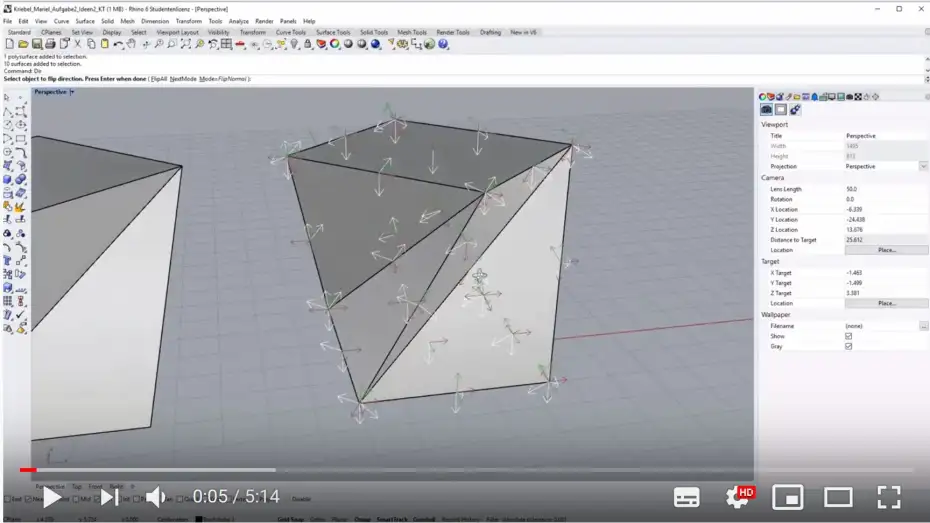
Task: Click the Viewport properties camera icon
Action: [766, 110]
